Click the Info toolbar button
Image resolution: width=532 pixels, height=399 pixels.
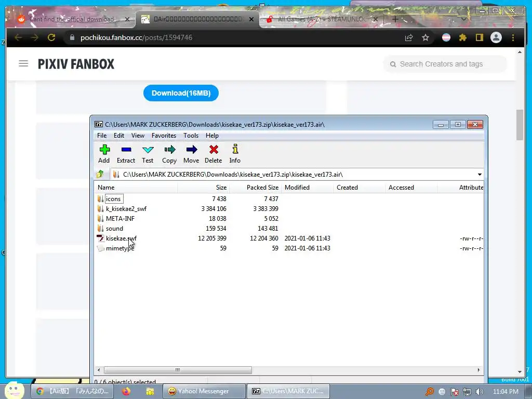coord(235,154)
